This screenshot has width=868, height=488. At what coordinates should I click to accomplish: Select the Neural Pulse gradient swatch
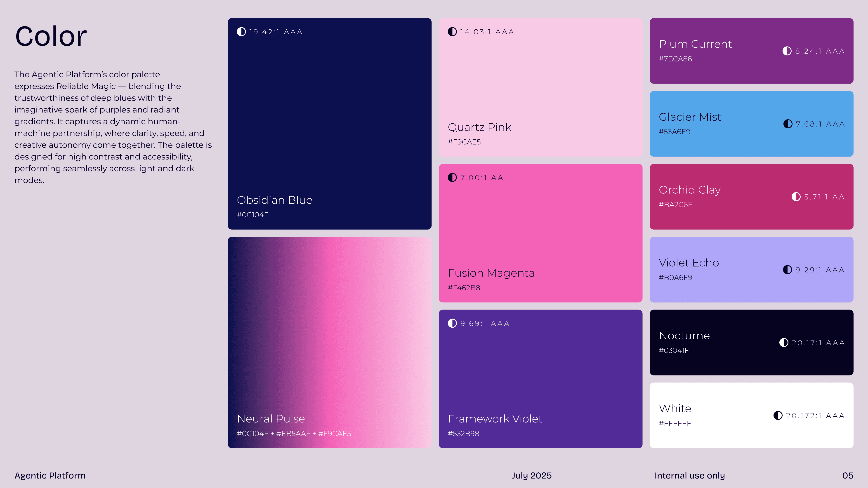click(x=330, y=343)
